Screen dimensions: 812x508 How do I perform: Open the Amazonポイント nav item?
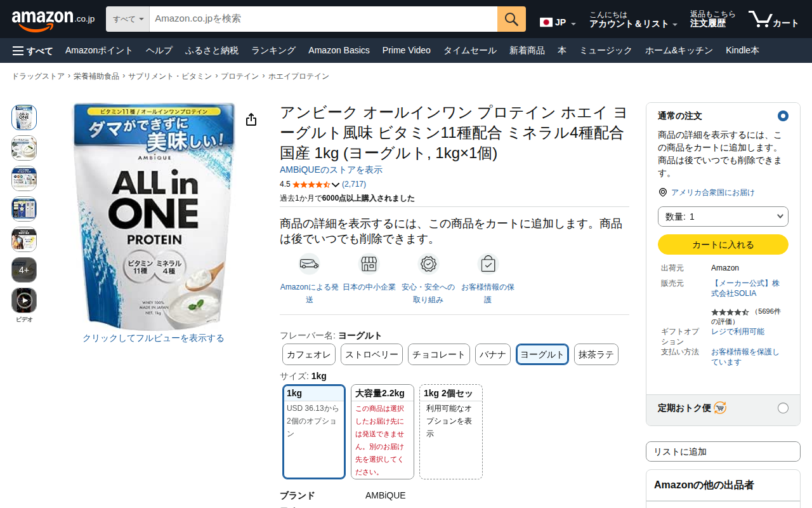coord(99,51)
